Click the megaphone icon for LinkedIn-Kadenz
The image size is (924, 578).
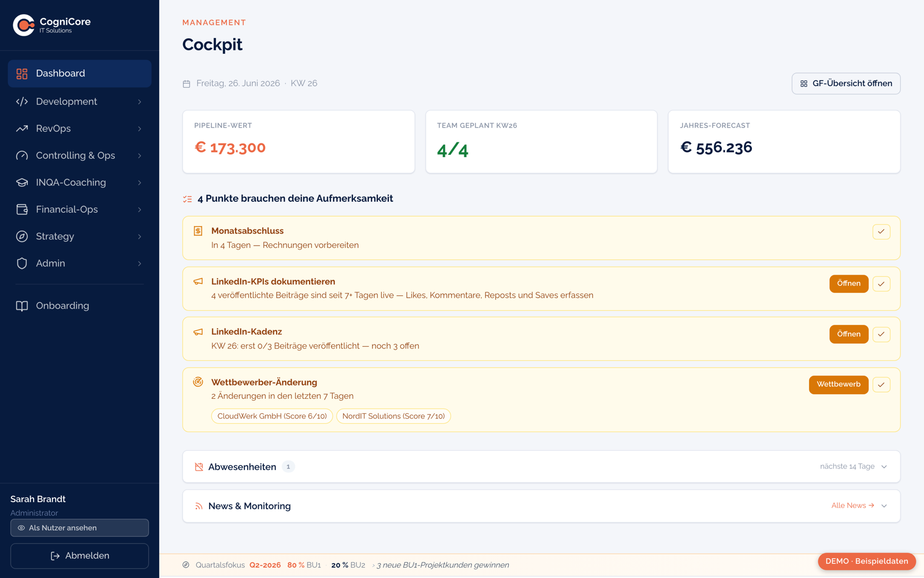(x=198, y=332)
